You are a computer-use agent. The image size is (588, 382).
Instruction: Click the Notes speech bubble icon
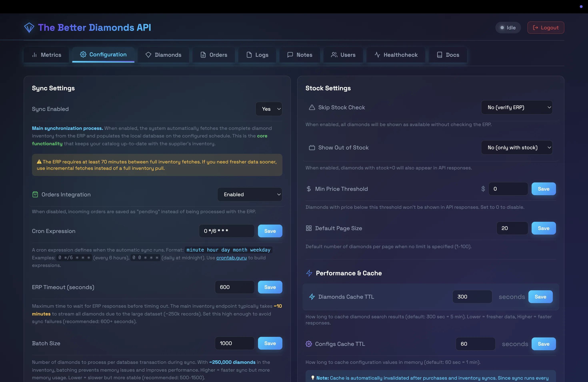(x=290, y=55)
